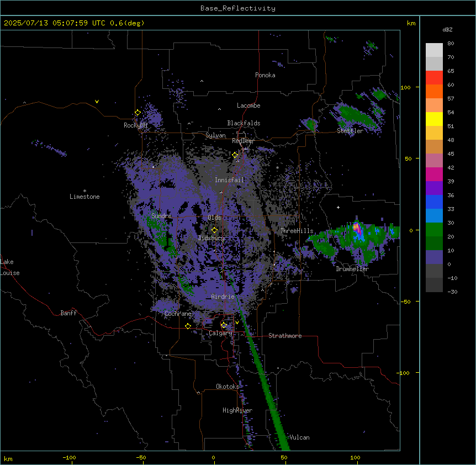Click the strong magenta storm core near Drumheller
The image size is (476, 465).
tap(358, 228)
